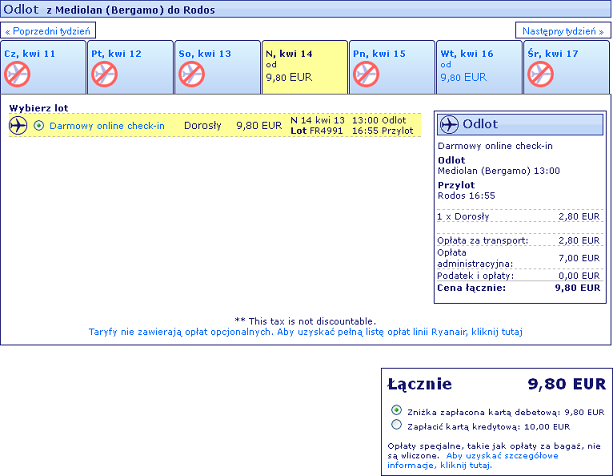Choose credit card payment option 10,00 EUR
The width and height of the screenshot is (613, 476).
(396, 424)
